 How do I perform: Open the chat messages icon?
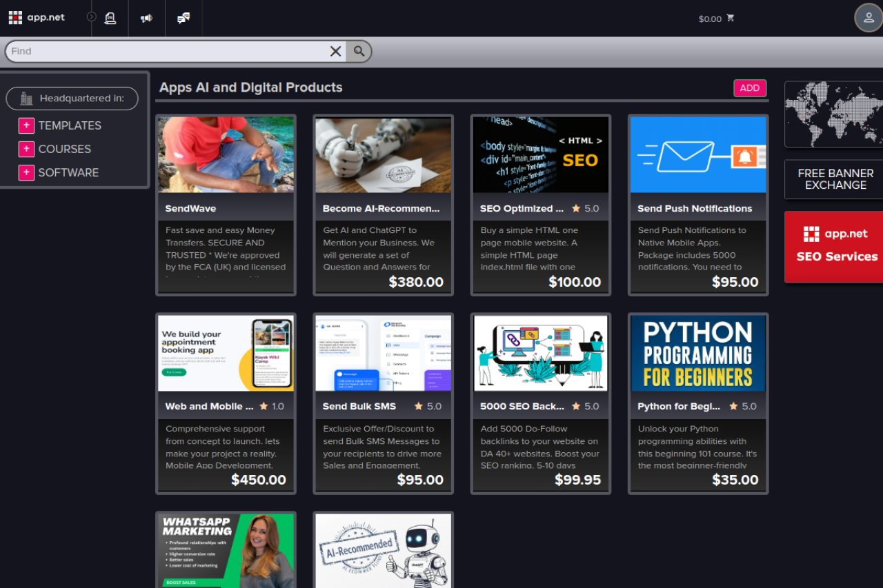tap(183, 19)
